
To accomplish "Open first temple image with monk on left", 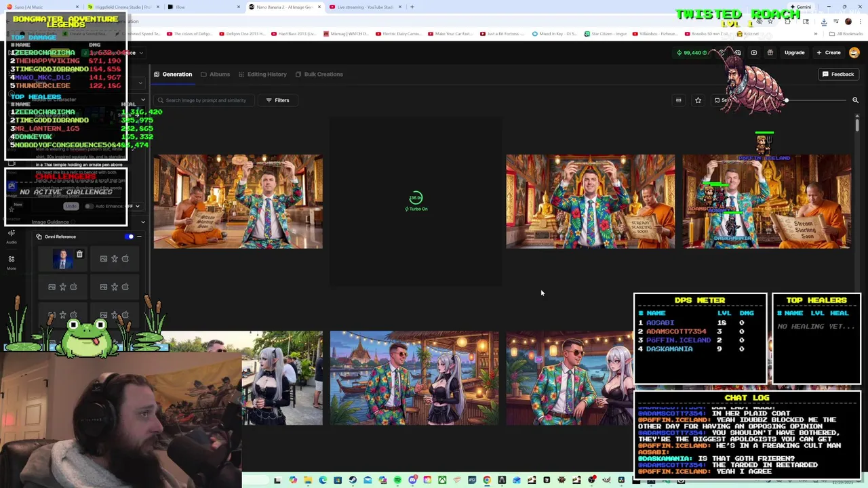I will point(238,201).
